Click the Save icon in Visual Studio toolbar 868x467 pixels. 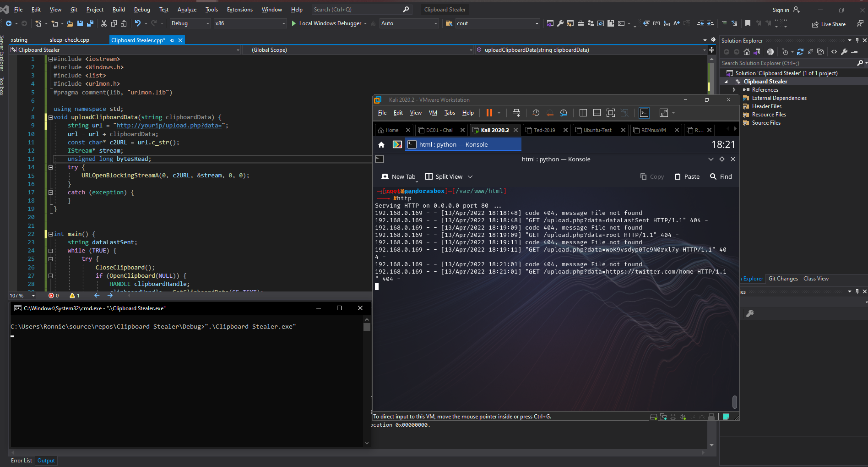click(80, 23)
